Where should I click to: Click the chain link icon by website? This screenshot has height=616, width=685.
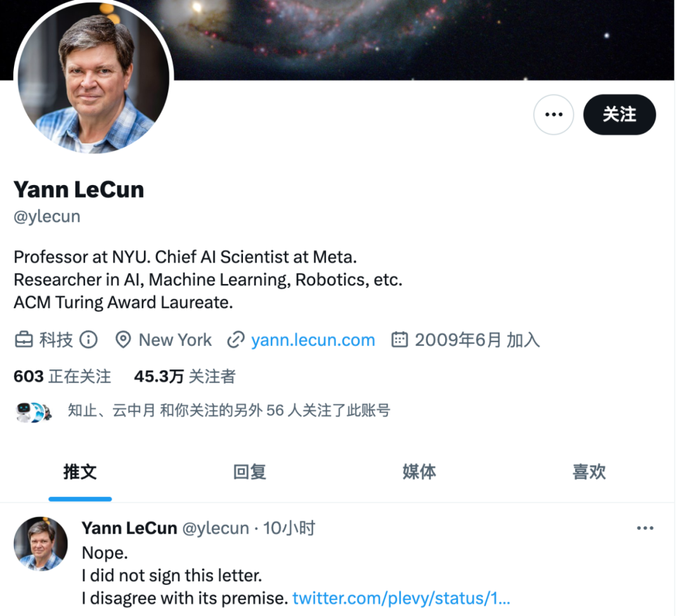(236, 340)
